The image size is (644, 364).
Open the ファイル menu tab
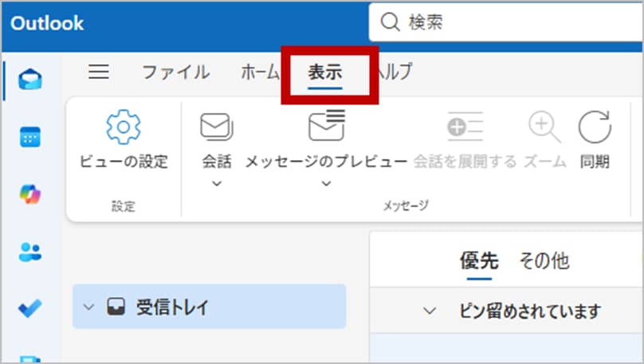175,72
